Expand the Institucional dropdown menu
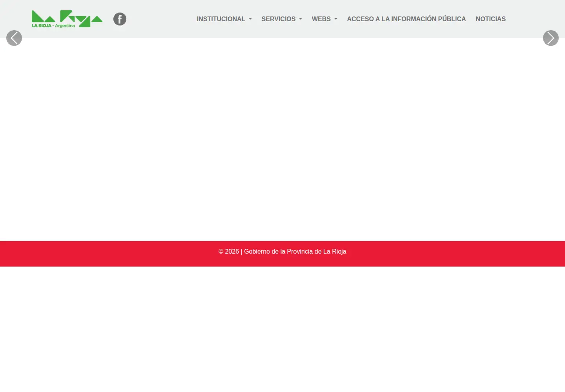The width and height of the screenshot is (565, 392). coord(224,19)
